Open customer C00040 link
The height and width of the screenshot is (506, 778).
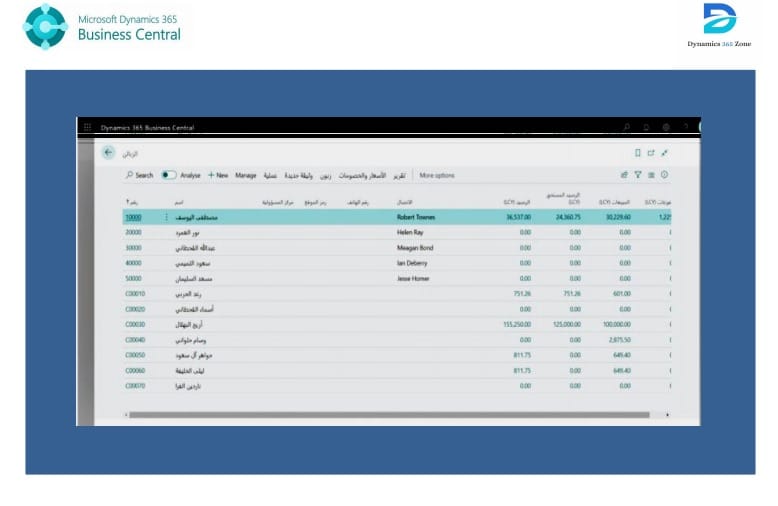pyautogui.click(x=135, y=340)
